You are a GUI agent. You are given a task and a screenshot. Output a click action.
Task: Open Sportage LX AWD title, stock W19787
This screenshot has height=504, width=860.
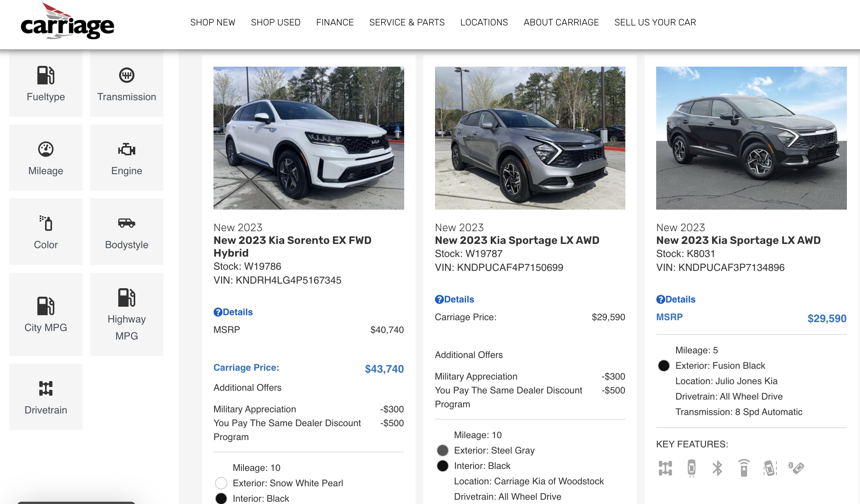(517, 240)
